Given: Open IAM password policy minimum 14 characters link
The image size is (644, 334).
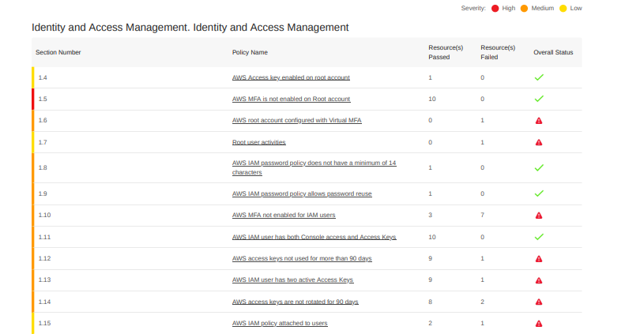Looking at the screenshot, I should pos(314,167).
